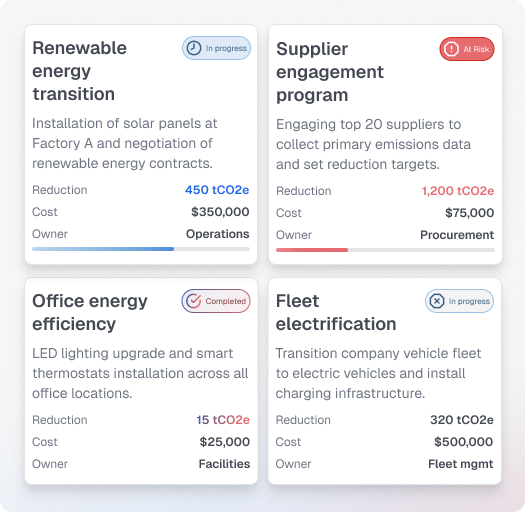The height and width of the screenshot is (512, 525).
Task: Select the In progress badge on Renewable energy card
Action: pos(216,48)
